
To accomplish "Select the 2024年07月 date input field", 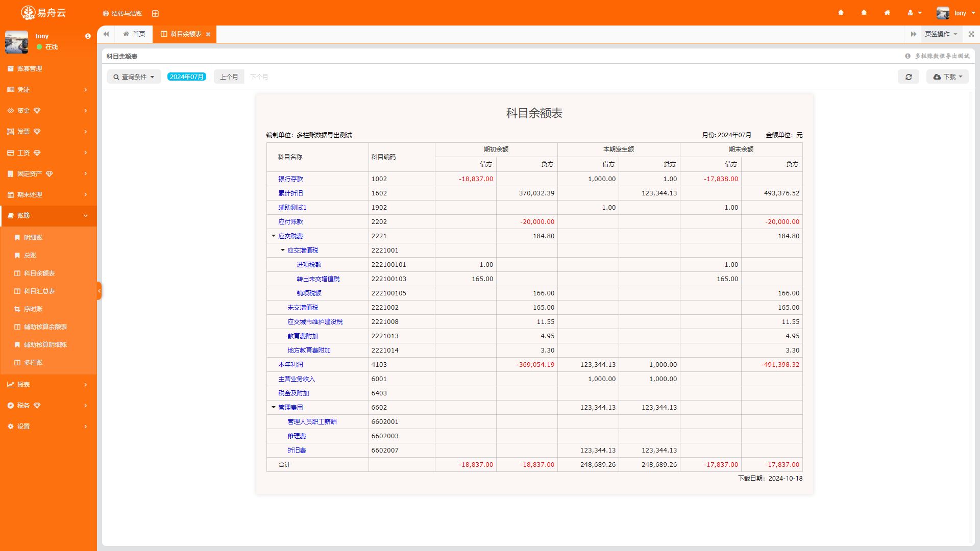I will coord(186,77).
